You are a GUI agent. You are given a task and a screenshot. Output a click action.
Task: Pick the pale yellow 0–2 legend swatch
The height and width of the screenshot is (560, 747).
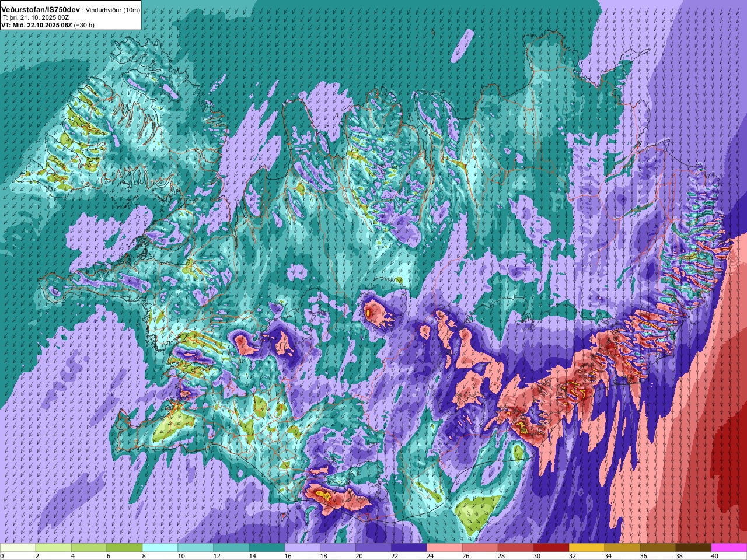(18, 548)
